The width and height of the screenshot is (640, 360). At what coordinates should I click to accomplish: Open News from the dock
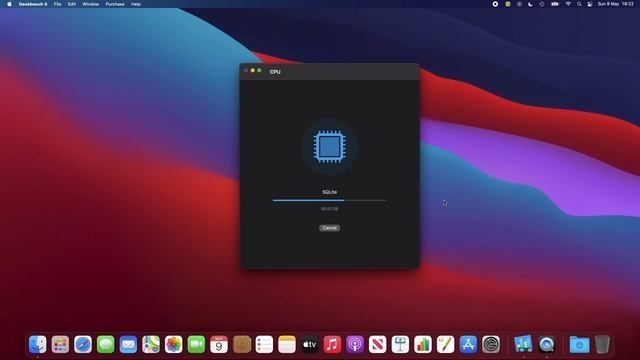pos(378,344)
